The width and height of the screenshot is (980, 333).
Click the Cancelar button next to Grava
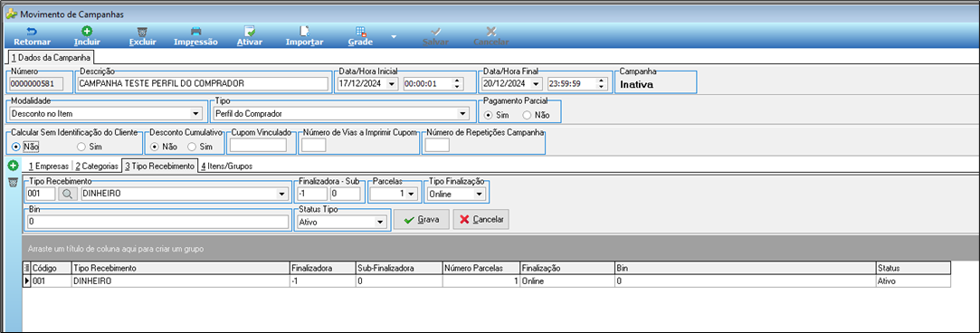[481, 220]
